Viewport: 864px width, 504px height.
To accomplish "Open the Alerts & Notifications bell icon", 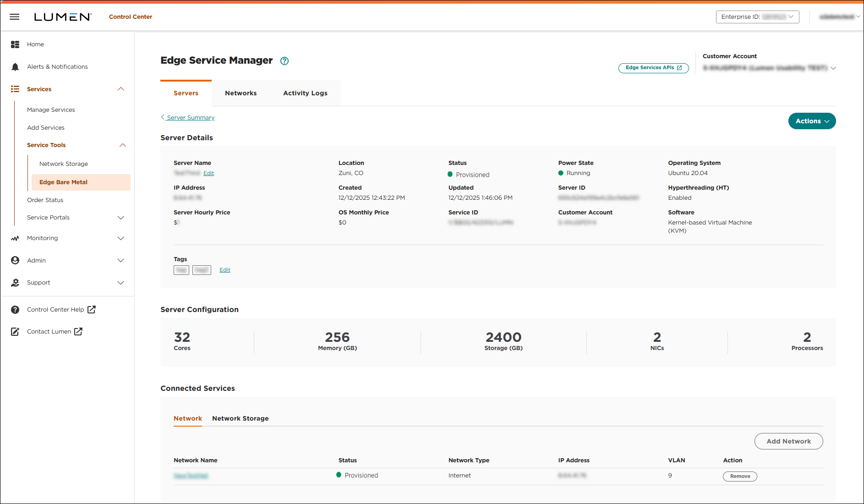I will [x=15, y=66].
